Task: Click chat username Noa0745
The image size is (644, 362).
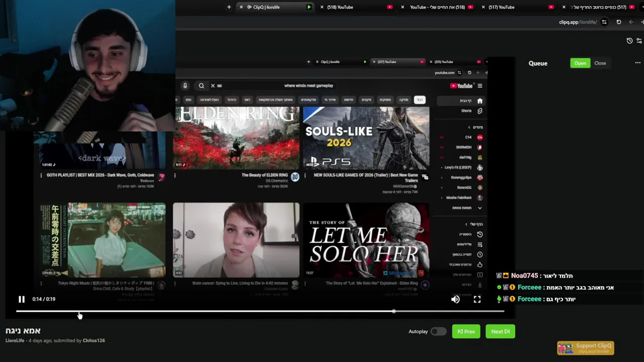Action: [x=525, y=276]
